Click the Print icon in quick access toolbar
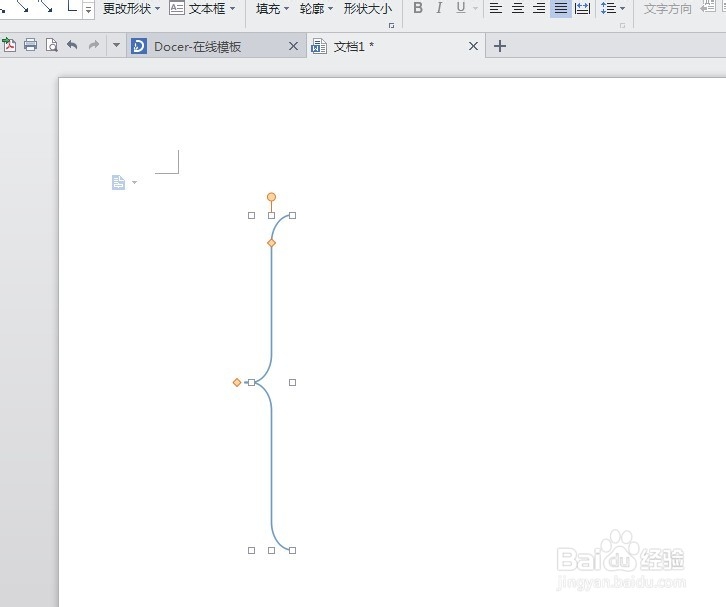Viewport: 726px width, 607px height. pos(31,45)
